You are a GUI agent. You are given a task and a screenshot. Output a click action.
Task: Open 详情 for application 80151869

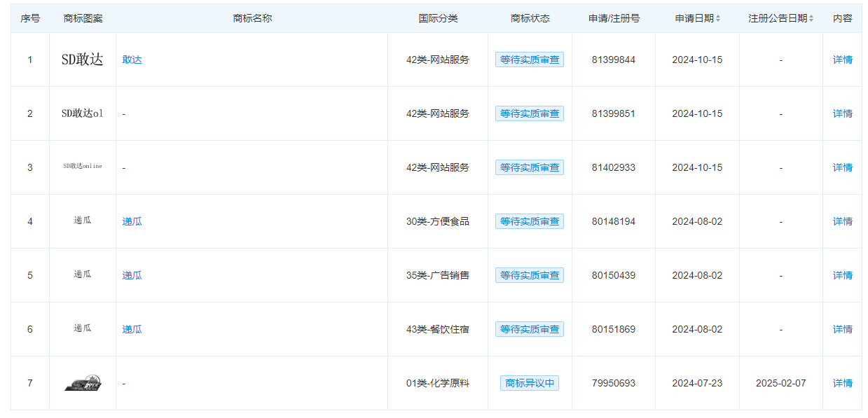tap(842, 329)
